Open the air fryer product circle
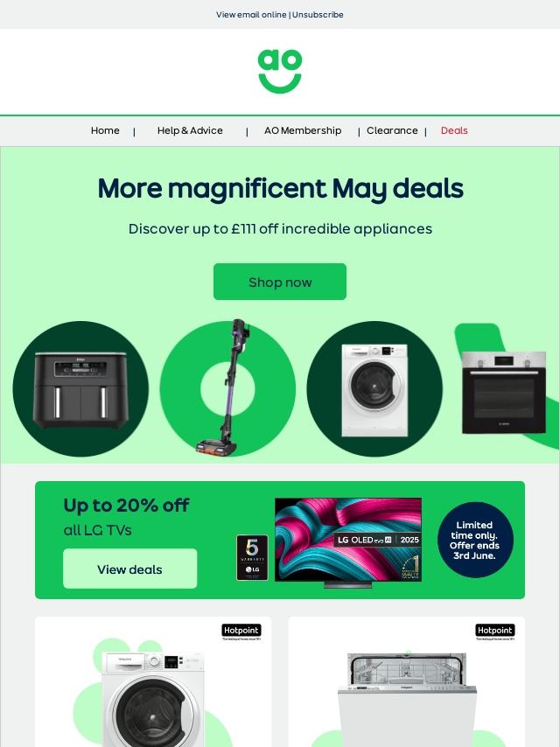The width and height of the screenshot is (560, 747). [80, 388]
